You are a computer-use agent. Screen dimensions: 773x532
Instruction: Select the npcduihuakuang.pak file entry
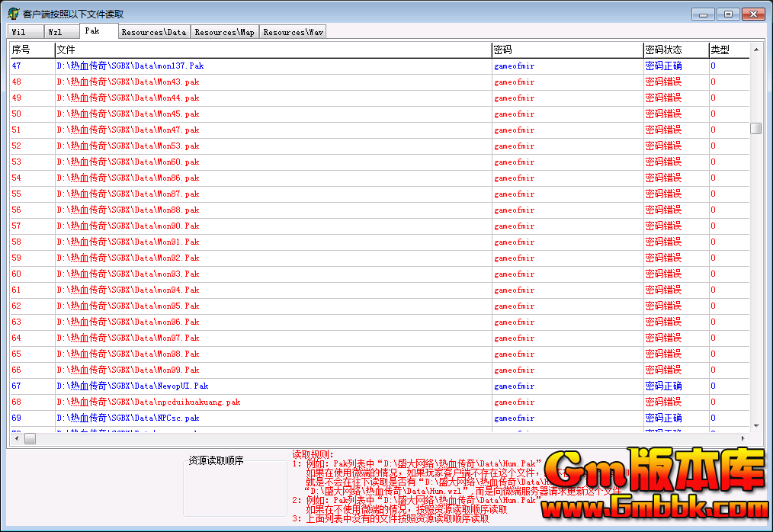[149, 402]
